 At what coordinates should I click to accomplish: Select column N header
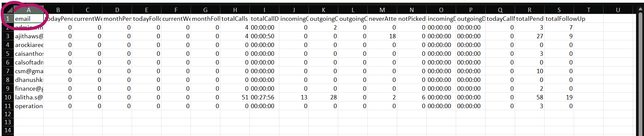coord(412,10)
